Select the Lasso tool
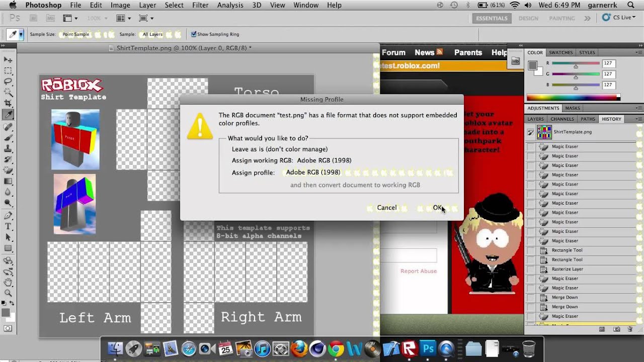Viewport: 644px width, 362px height. [8, 81]
